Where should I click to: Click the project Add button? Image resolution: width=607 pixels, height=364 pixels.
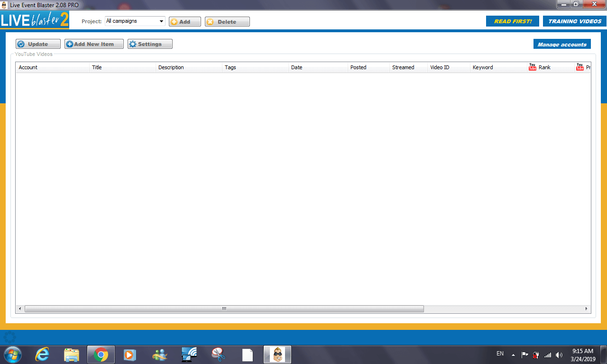pyautogui.click(x=185, y=22)
